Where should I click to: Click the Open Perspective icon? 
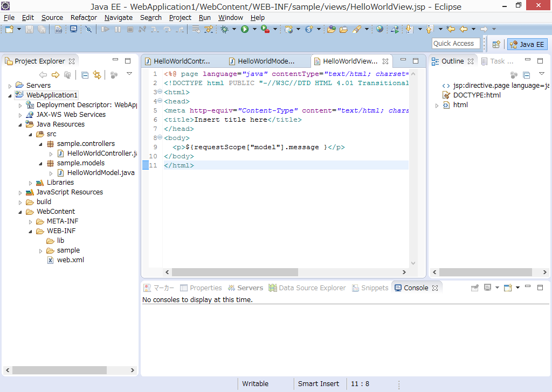pyautogui.click(x=496, y=44)
